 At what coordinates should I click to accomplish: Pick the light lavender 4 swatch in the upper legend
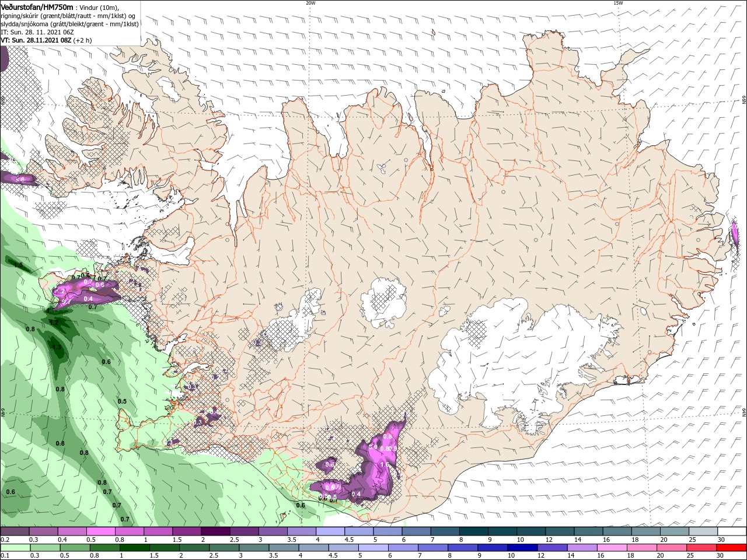pyautogui.click(x=331, y=531)
